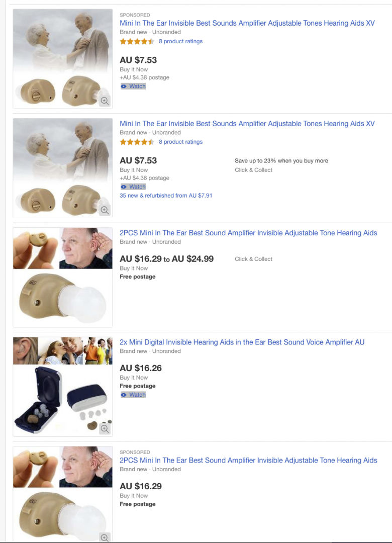Enlarge image of 2x Mini Digital listing
Image resolution: width=392 pixels, height=543 pixels.
click(x=105, y=428)
